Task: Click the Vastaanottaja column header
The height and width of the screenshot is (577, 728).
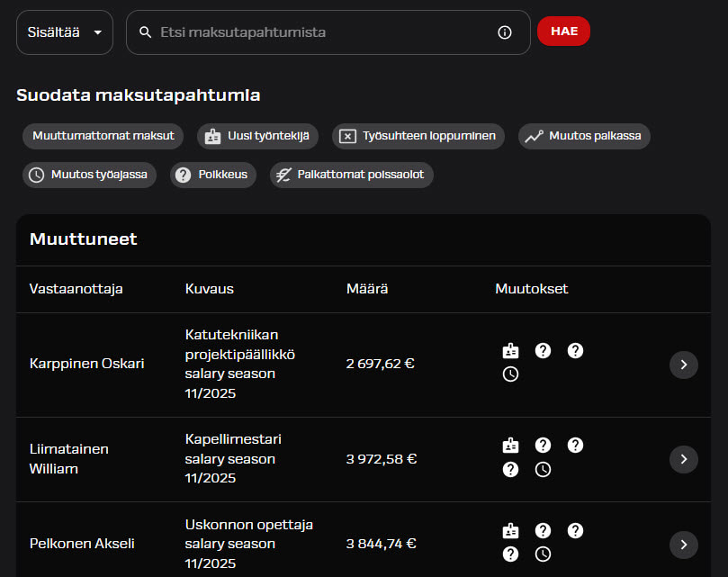Action: pyautogui.click(x=76, y=289)
